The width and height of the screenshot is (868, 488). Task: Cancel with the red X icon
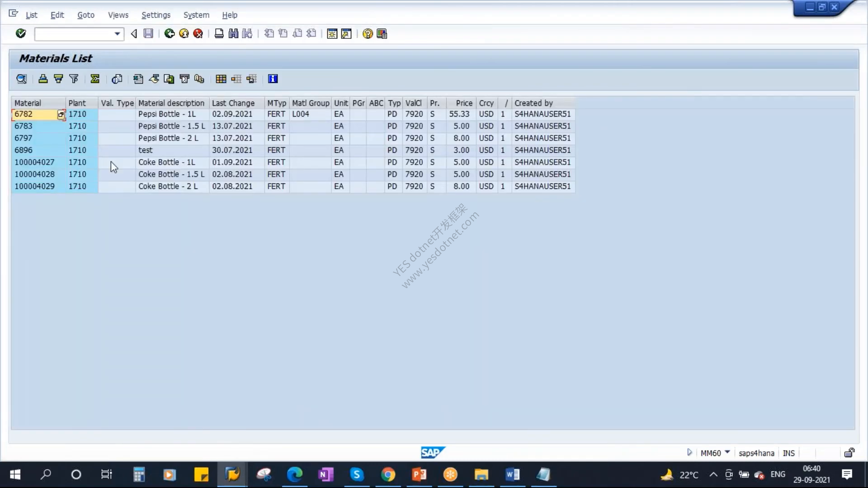click(x=198, y=33)
